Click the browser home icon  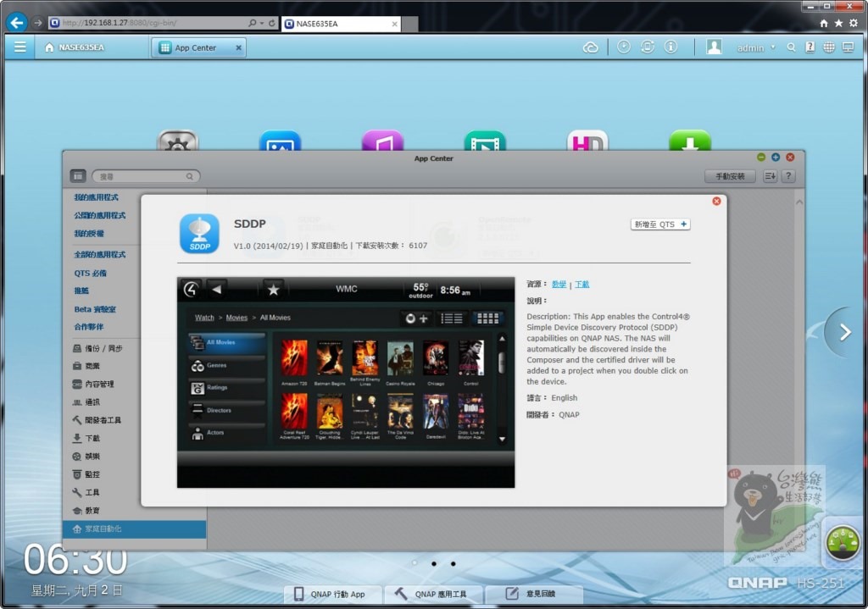(824, 23)
